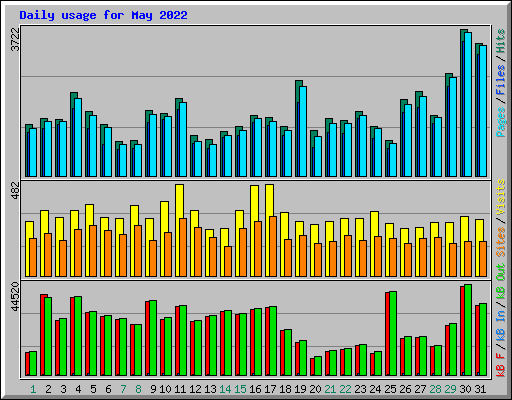Click day label 11 on the x-axis
512x400 pixels.
click(x=180, y=389)
